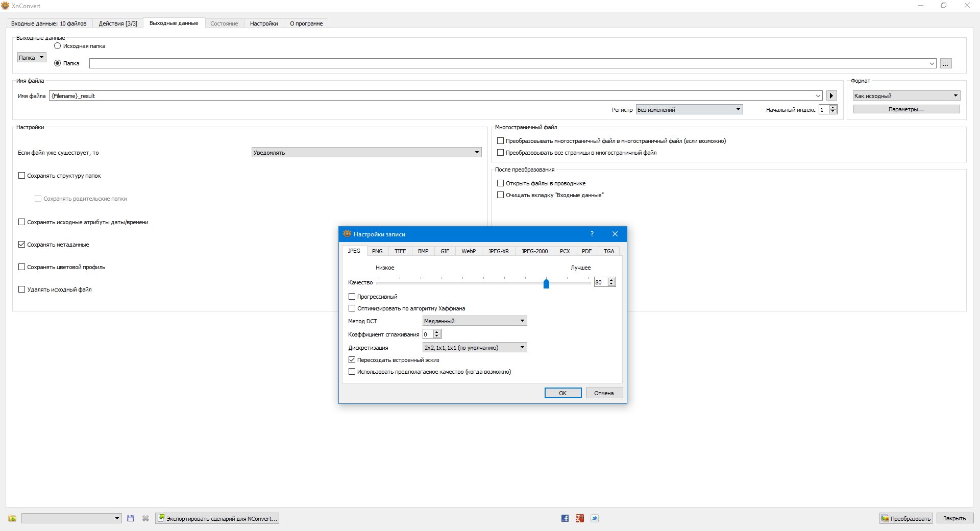Uncheck Пересоздать встроенный эскиз

click(352, 360)
